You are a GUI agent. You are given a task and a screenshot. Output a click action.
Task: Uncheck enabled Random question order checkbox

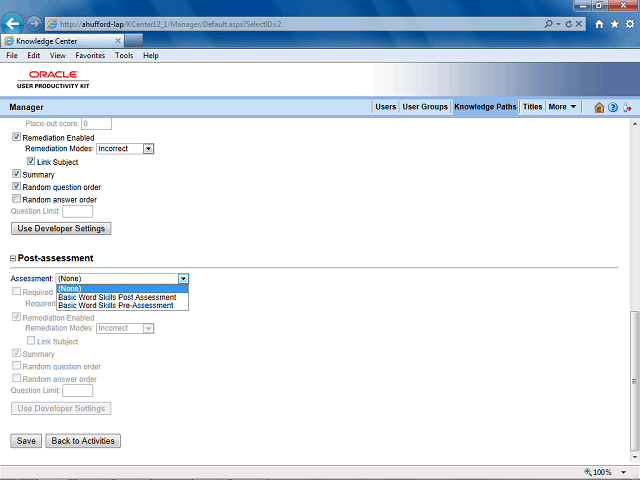[16, 186]
